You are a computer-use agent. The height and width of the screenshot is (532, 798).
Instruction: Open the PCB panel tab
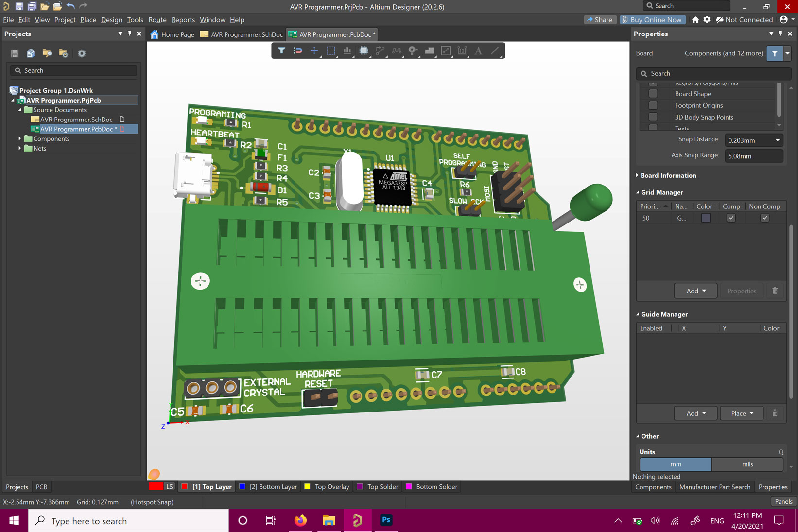pos(42,487)
